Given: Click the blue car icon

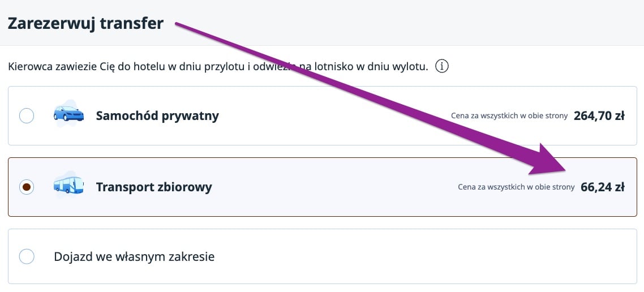Looking at the screenshot, I should (68, 115).
